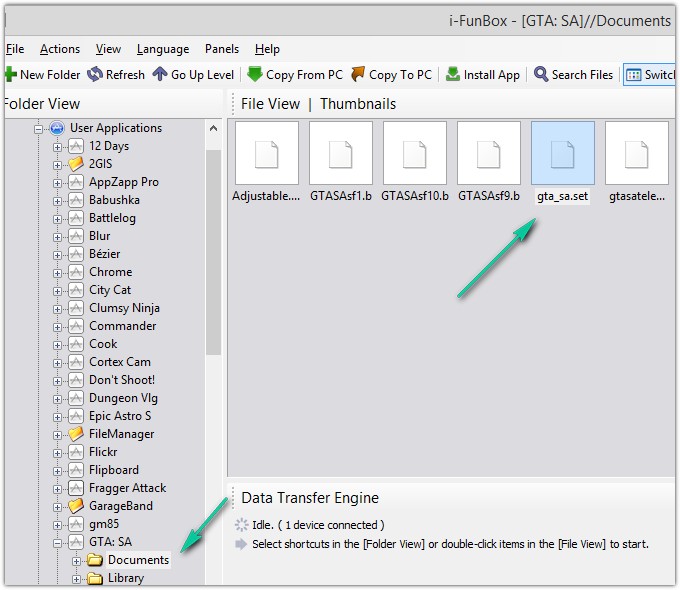Open the Help menu
680x590 pixels.
point(267,49)
